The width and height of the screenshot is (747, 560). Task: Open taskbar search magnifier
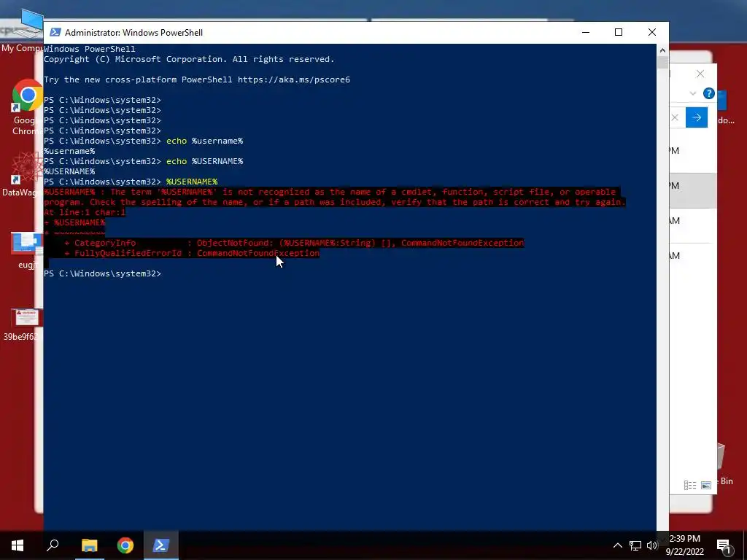pos(53,545)
